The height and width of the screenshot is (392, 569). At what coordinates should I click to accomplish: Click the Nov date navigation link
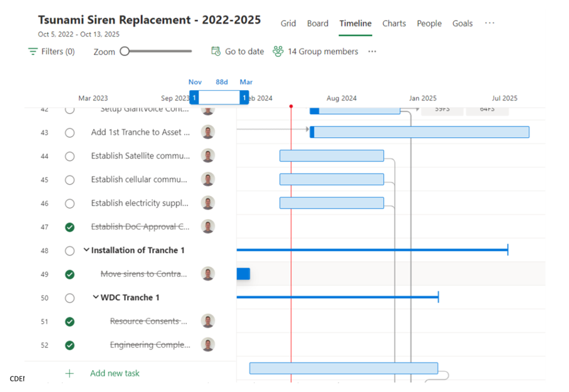pyautogui.click(x=195, y=81)
